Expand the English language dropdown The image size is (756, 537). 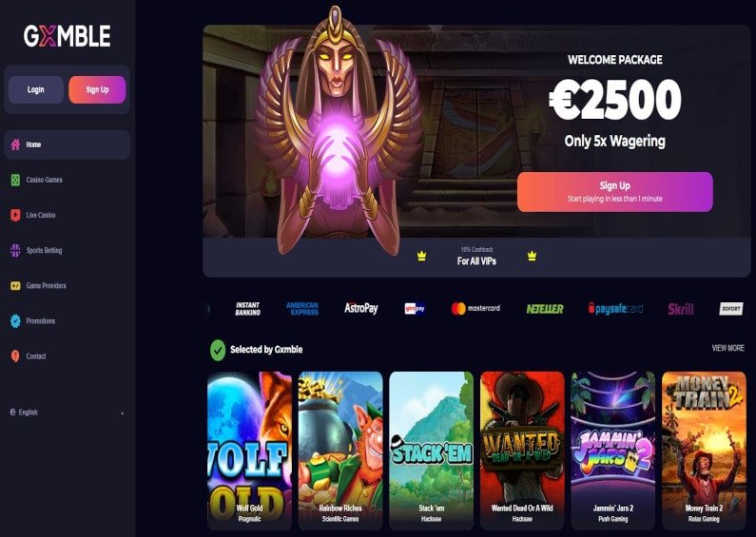pos(67,412)
